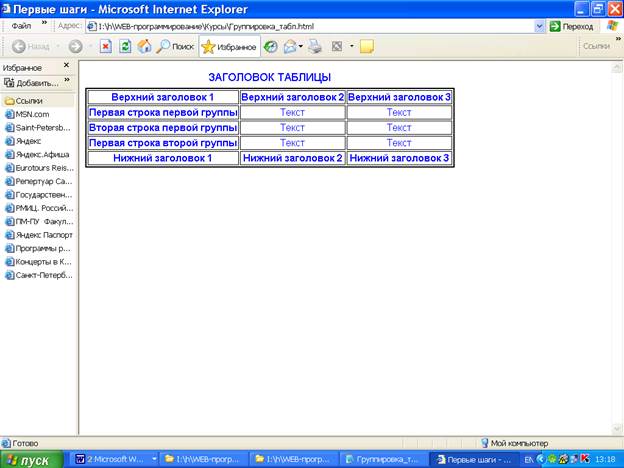Open the Saint-Petersb... favorite
Viewport: 624px width, 468px height.
tap(38, 128)
